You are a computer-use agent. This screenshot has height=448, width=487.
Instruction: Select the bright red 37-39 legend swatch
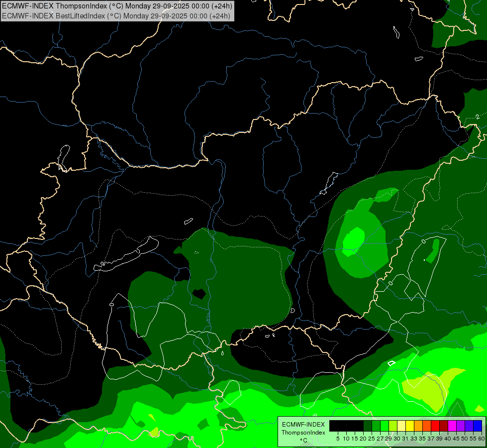[435, 426]
